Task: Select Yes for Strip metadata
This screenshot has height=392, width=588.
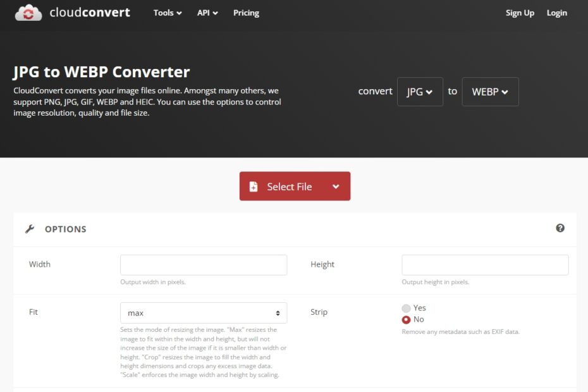Action: (x=407, y=308)
